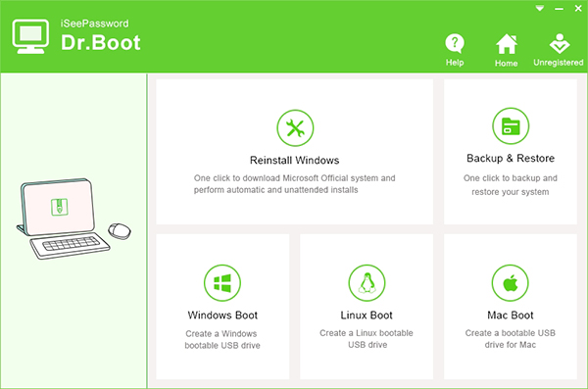
Task: Click the "Mac Boot" heading
Action: [x=510, y=316]
